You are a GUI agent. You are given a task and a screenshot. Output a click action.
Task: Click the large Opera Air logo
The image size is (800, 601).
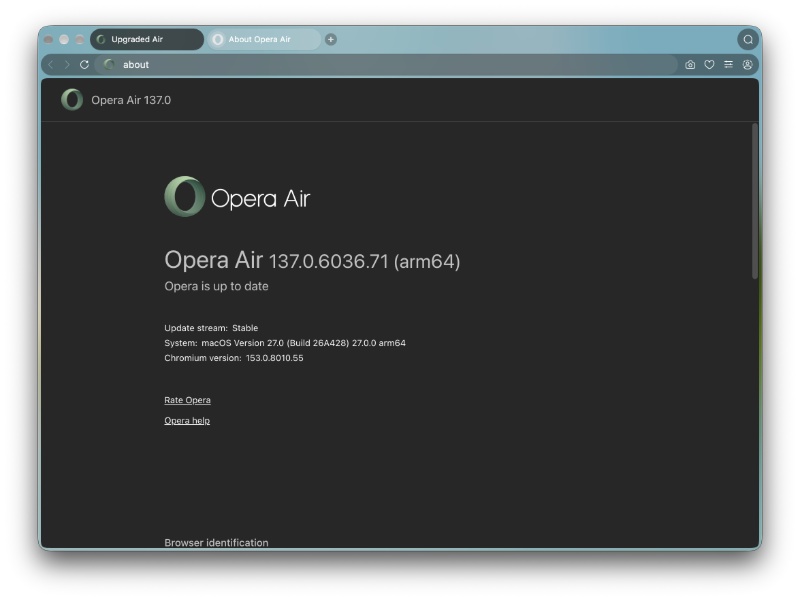[x=237, y=197]
